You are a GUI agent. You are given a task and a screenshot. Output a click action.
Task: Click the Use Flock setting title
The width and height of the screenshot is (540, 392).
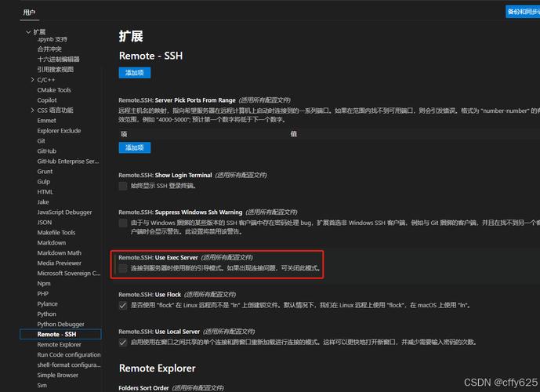coord(150,295)
